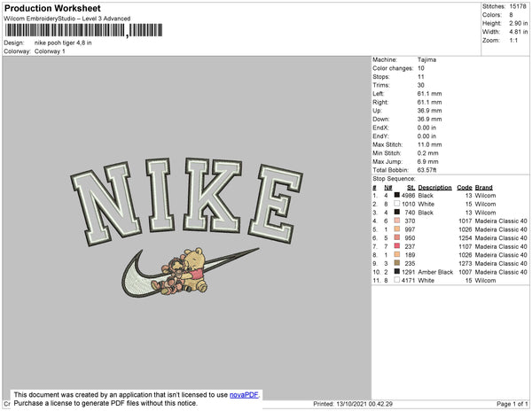
Task: Select the Total Bobbin value '63.57ft'
Action: (426, 170)
